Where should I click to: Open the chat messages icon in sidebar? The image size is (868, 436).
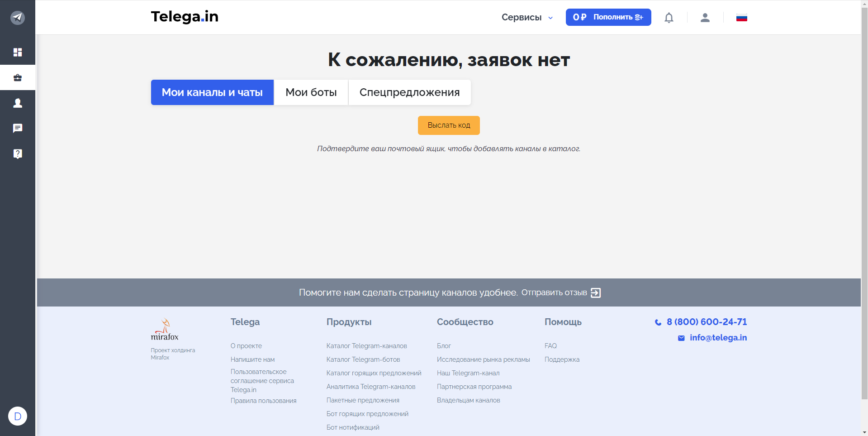click(18, 128)
